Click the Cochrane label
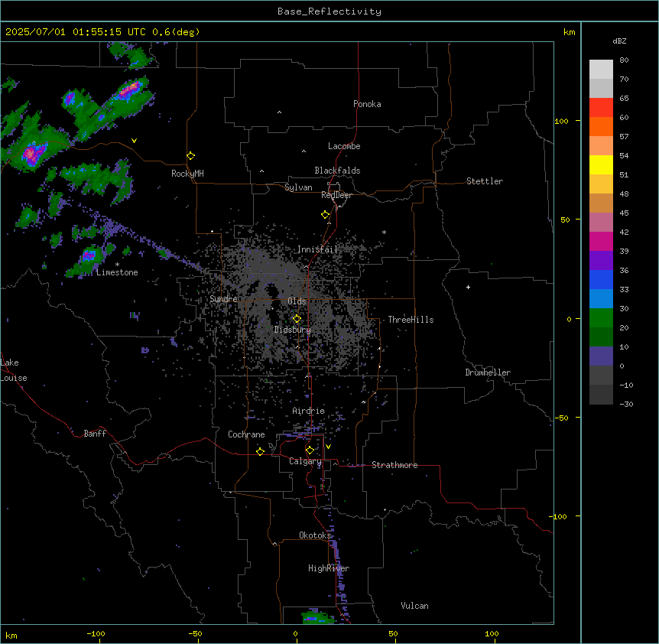 click(x=246, y=434)
